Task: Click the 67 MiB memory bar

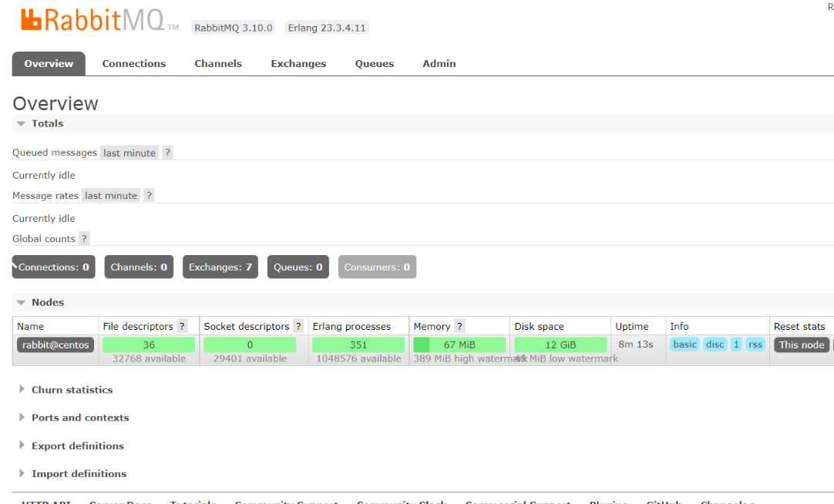Action: (x=459, y=344)
